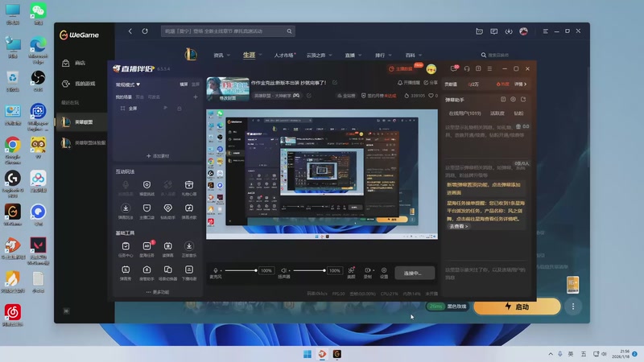644x362 pixels.
Task: Edit the stream title with pencil icon
Action: [335, 83]
